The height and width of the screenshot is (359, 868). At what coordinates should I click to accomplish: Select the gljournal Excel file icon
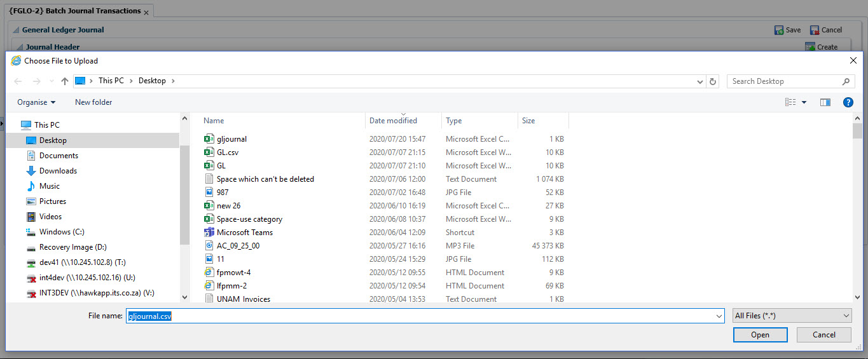(209, 139)
